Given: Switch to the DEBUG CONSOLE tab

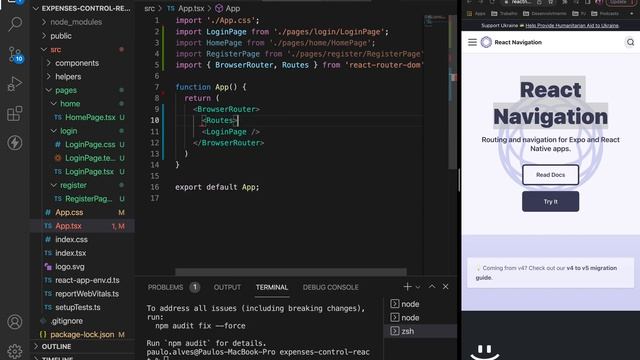Looking at the screenshot, I should (x=331, y=287).
